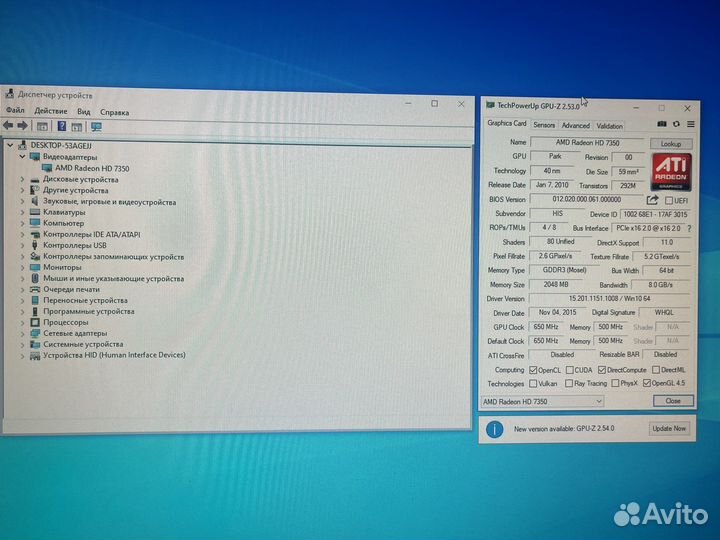720x540 pixels.
Task: Click the Lookup button
Action: [x=670, y=143]
